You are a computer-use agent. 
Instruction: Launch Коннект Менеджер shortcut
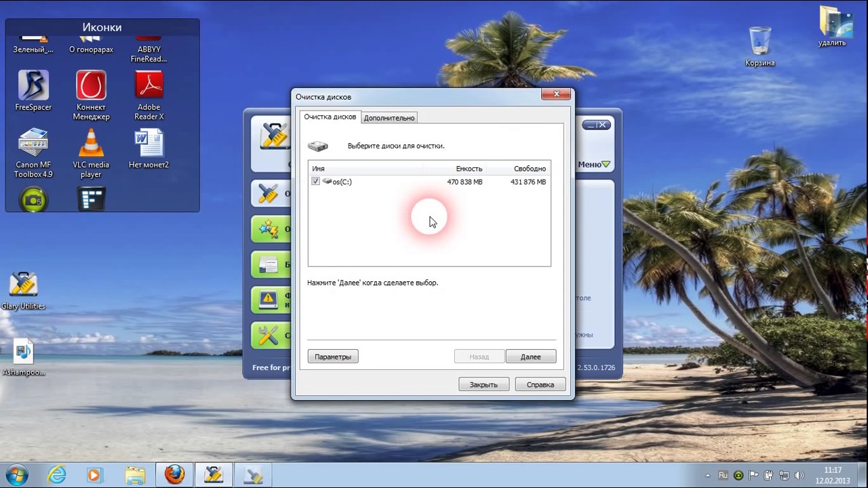click(91, 95)
